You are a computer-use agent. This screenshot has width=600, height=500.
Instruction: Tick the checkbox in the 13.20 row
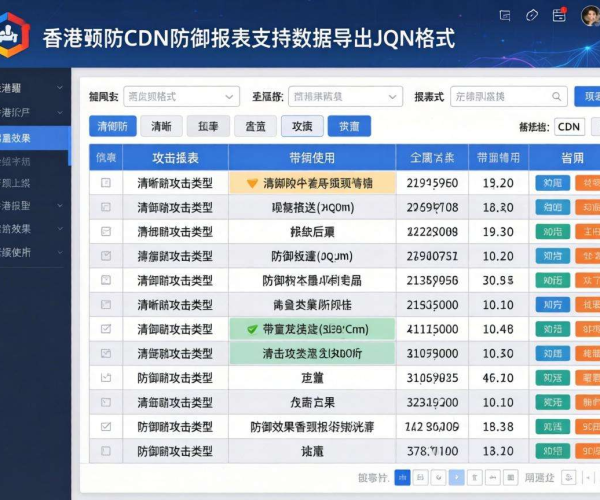point(106,451)
